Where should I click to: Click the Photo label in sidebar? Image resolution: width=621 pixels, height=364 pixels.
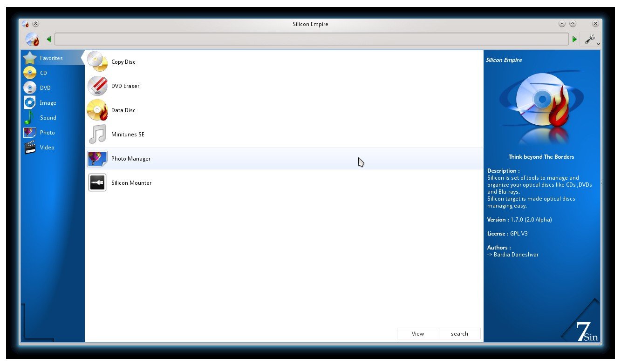coord(48,133)
